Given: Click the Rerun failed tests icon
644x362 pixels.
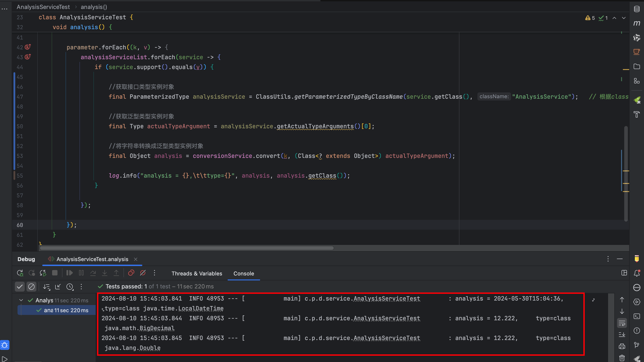Looking at the screenshot, I should [32, 273].
